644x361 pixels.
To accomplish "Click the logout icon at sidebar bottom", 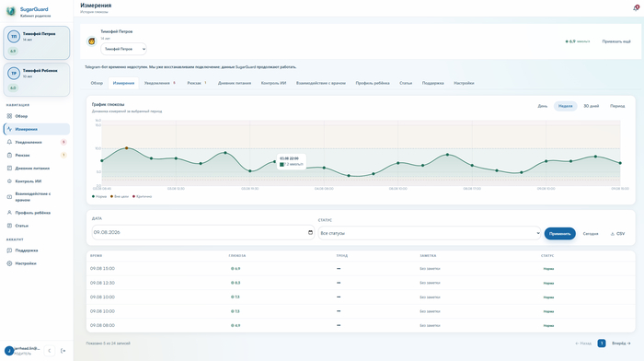I will pyautogui.click(x=63, y=351).
